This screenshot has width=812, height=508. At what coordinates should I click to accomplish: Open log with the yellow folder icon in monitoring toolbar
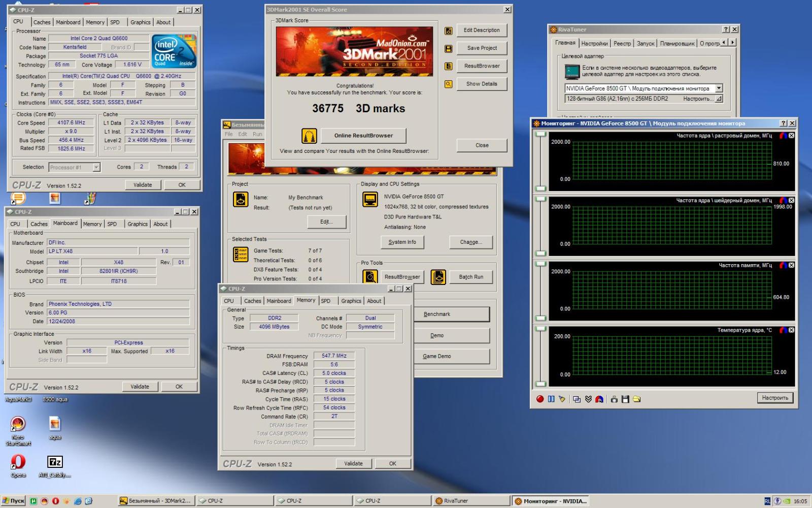636,399
